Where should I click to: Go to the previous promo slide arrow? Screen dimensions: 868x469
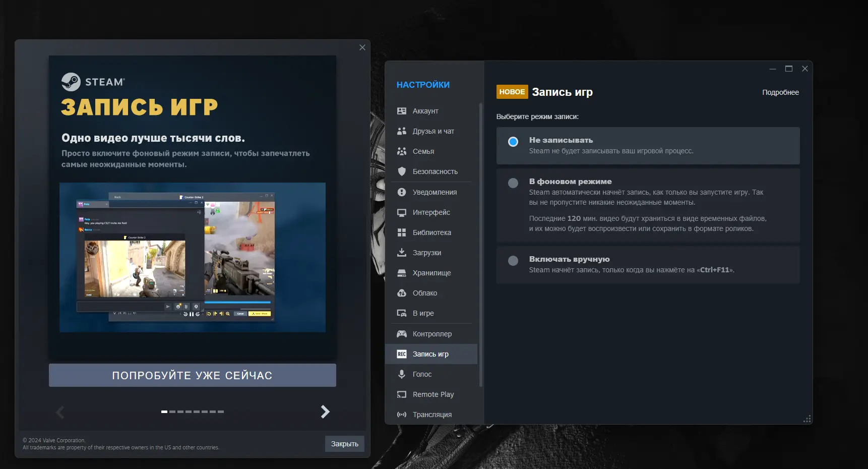[60, 412]
